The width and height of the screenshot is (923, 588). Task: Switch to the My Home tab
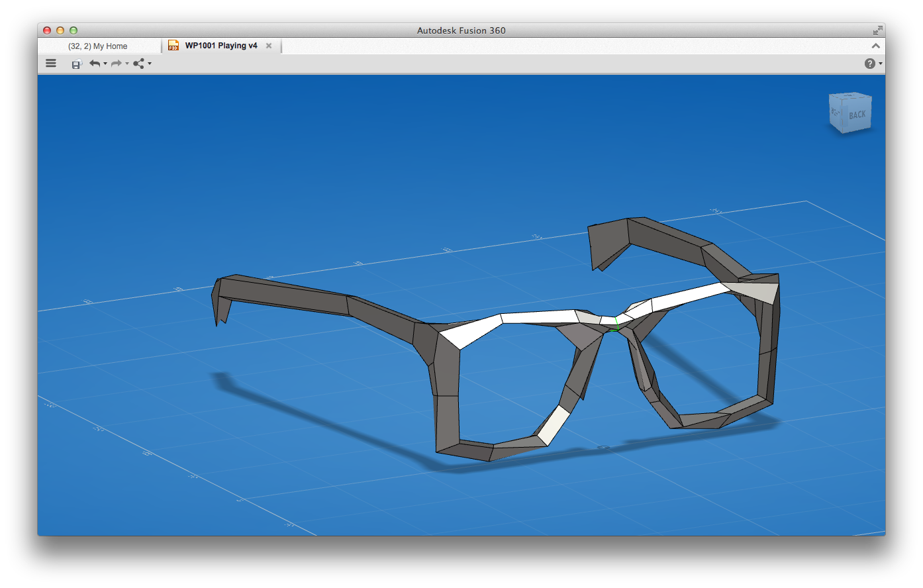(x=98, y=46)
